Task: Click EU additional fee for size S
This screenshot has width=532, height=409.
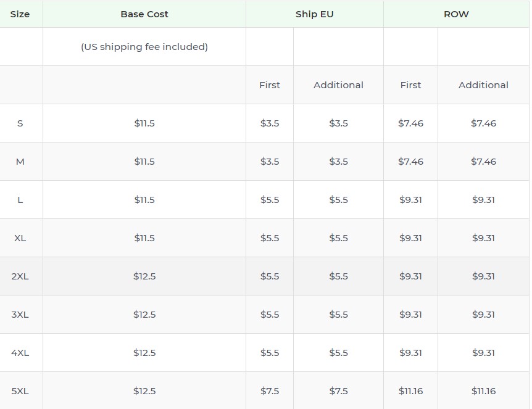Action: coord(338,123)
